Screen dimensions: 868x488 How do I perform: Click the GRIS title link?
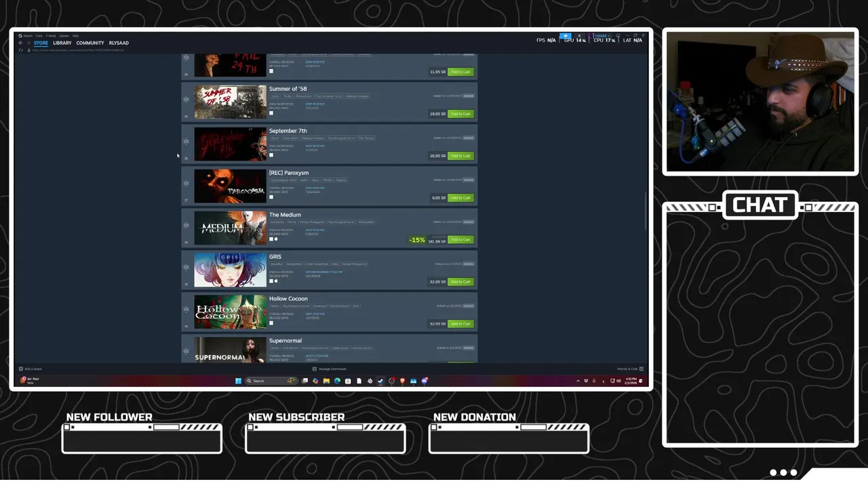[x=275, y=257]
